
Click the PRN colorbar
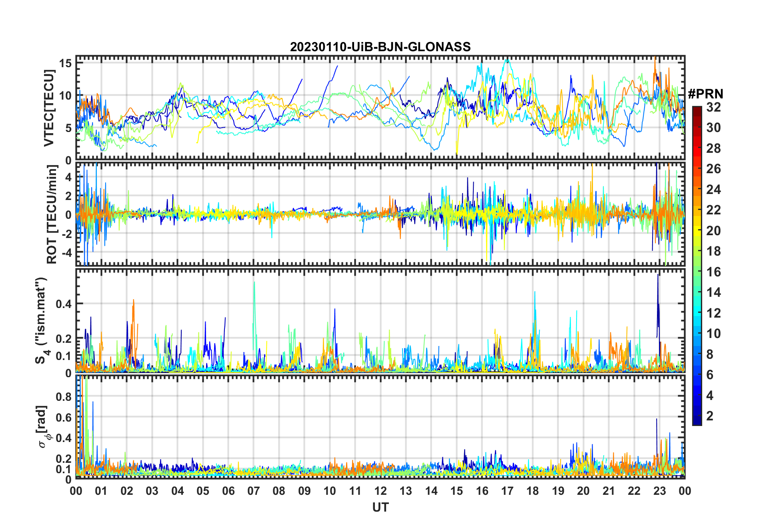[697, 266]
